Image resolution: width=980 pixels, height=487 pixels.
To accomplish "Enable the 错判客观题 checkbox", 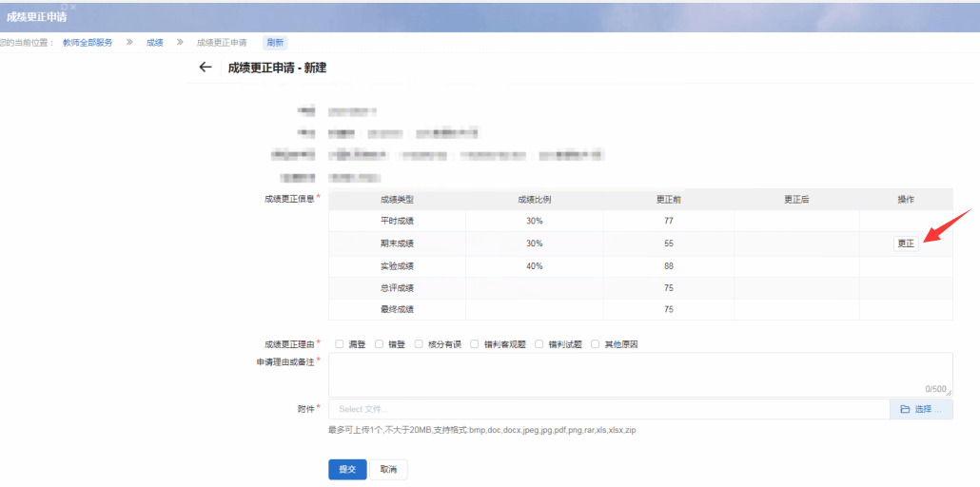I will tap(474, 344).
